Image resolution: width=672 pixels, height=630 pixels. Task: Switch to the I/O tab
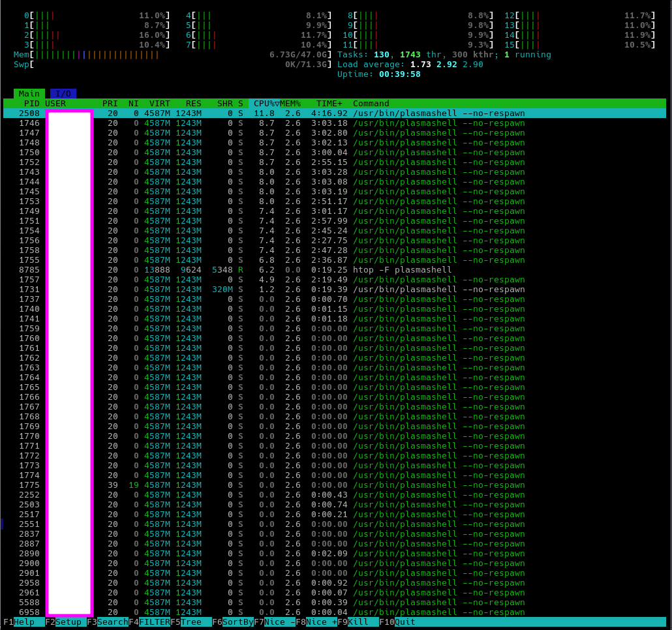coord(63,94)
